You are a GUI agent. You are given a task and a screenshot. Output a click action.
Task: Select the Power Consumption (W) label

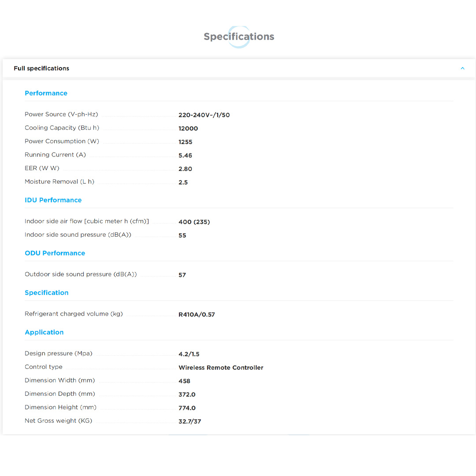pos(62,141)
